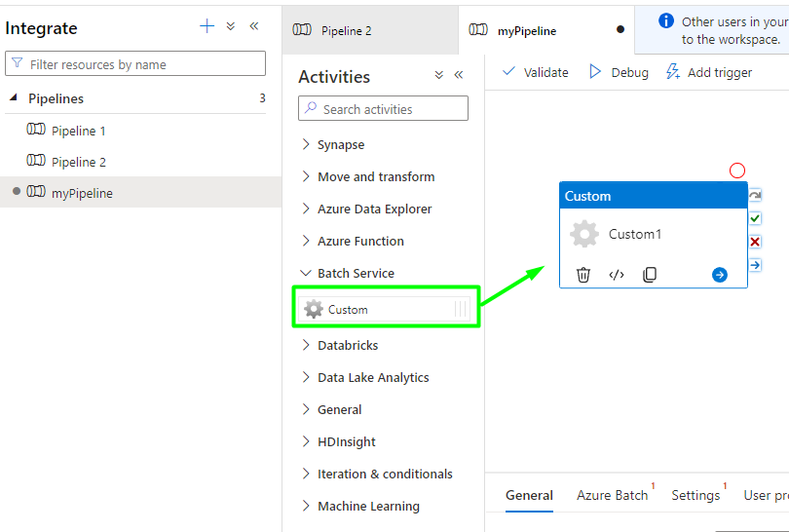
Task: Switch to the myPipeline tab
Action: click(546, 31)
